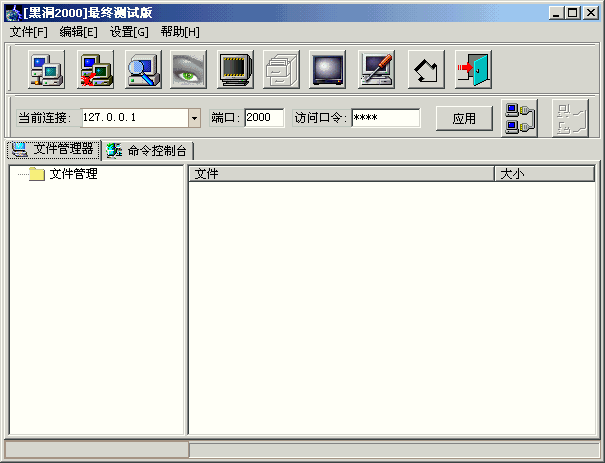
Task: Click the connect two computers icon
Action: click(521, 118)
